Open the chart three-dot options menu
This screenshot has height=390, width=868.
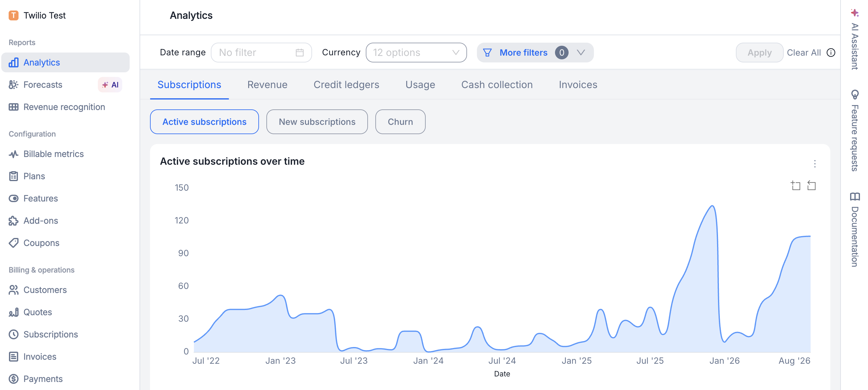tap(815, 164)
